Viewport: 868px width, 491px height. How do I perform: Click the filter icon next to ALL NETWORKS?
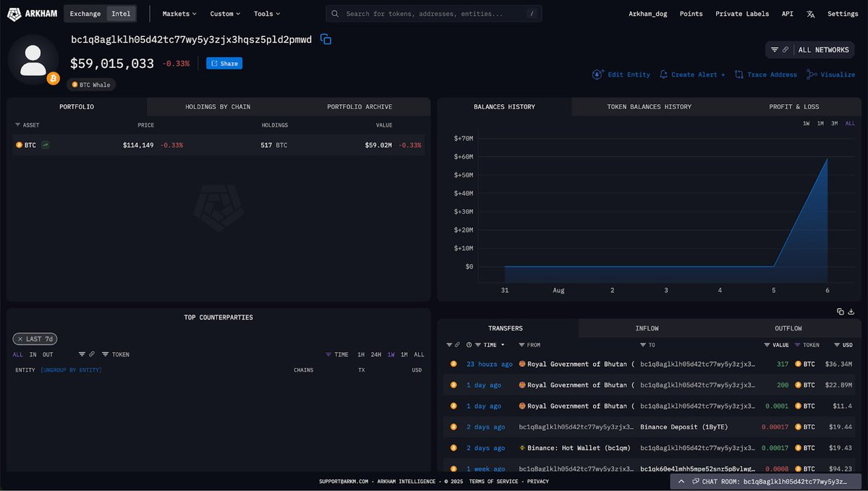(x=775, y=50)
